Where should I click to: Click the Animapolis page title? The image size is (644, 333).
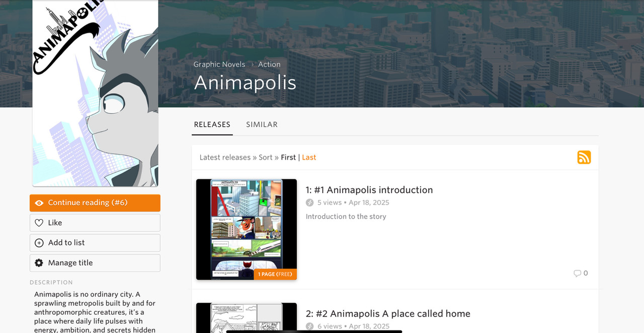245,83
